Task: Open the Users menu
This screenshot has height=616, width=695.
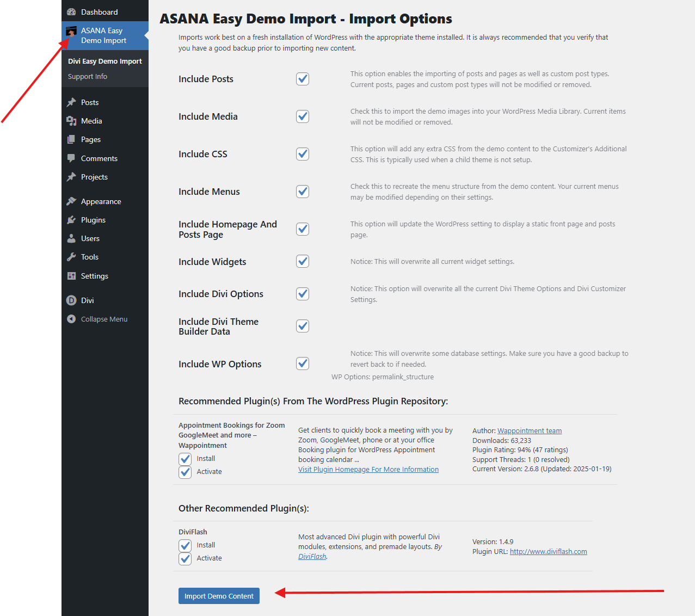Action: click(x=105, y=238)
